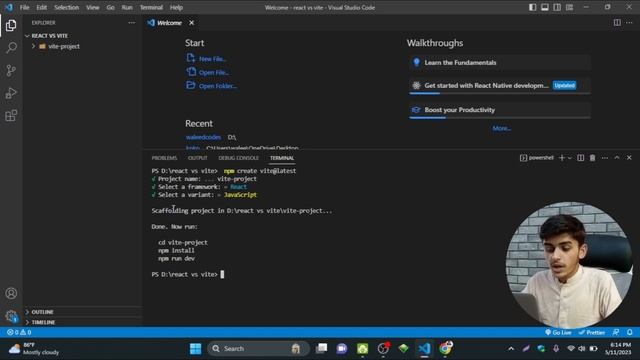The width and height of the screenshot is (640, 360).
Task: Close the Welcome tab
Action: pos(191,23)
